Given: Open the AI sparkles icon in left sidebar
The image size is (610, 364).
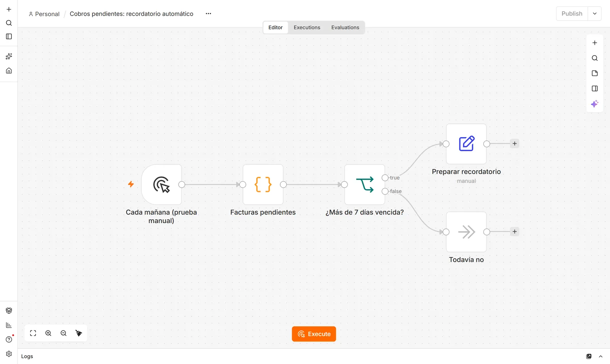Looking at the screenshot, I should tap(9, 56).
